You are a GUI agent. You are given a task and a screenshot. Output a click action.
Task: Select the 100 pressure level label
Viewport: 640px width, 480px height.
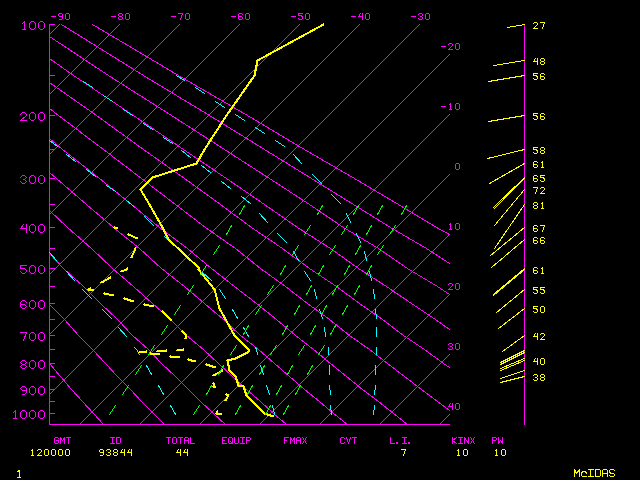33,26
